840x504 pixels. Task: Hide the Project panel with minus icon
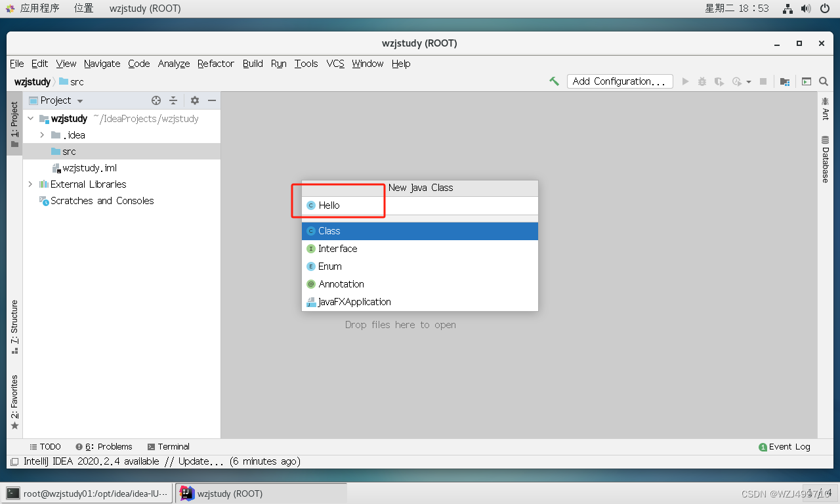pos(212,100)
